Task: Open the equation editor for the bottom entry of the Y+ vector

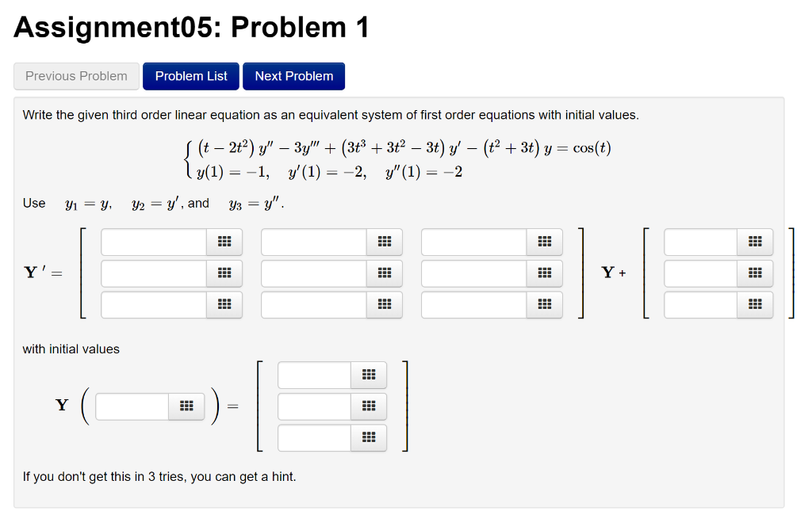Action: pyautogui.click(x=754, y=305)
